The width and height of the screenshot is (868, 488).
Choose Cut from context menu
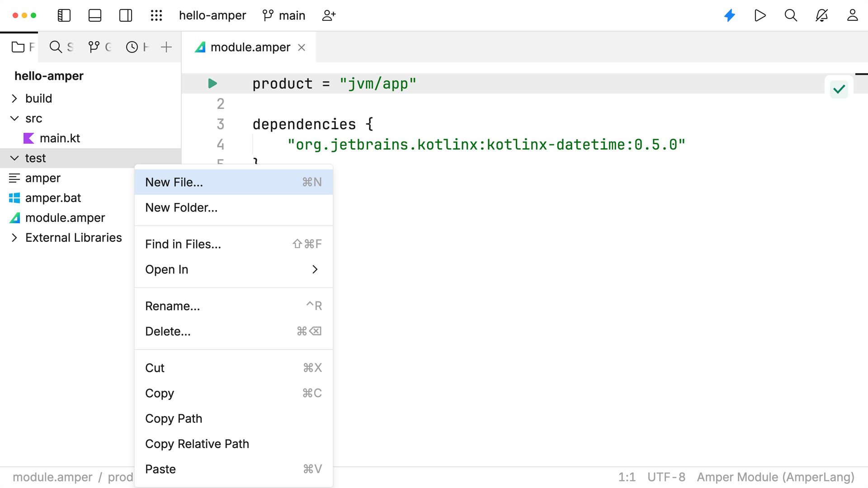coord(234,368)
